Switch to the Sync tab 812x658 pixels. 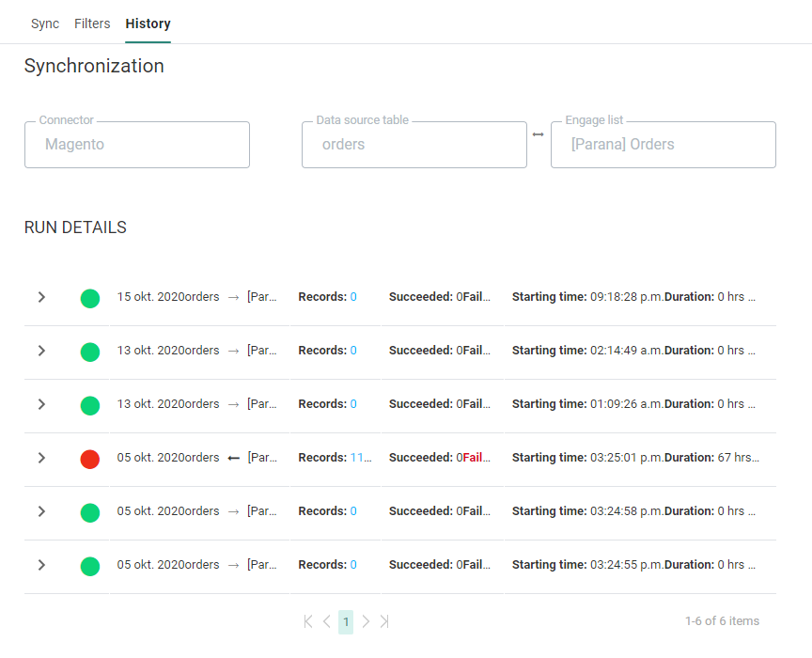coord(45,23)
